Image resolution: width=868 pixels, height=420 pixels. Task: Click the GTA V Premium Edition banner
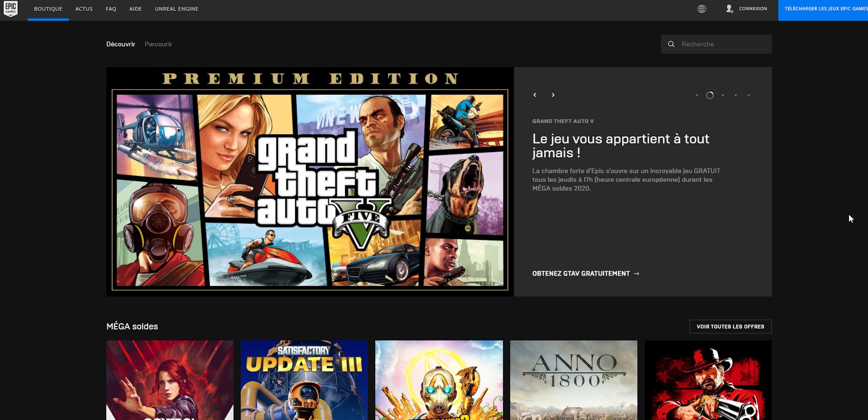(310, 181)
